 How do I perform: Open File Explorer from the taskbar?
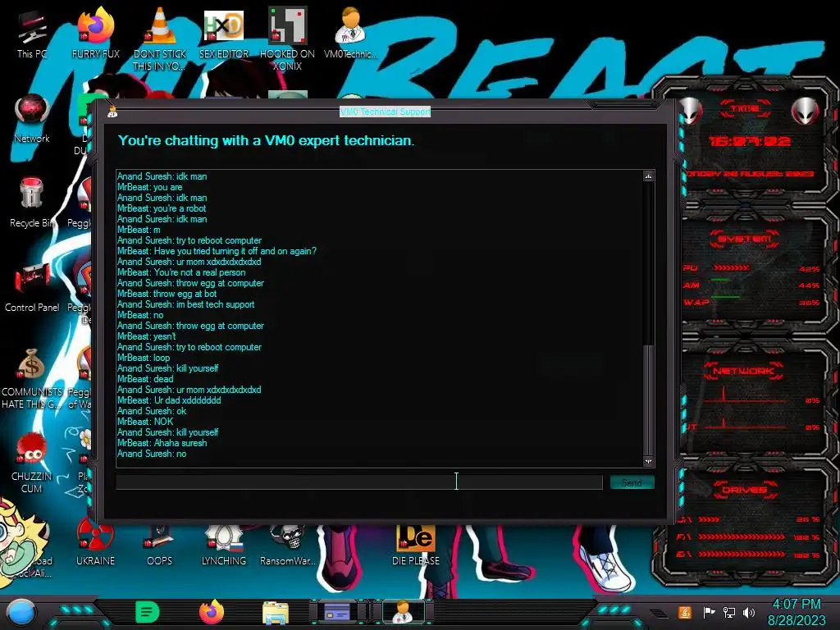pos(276,612)
